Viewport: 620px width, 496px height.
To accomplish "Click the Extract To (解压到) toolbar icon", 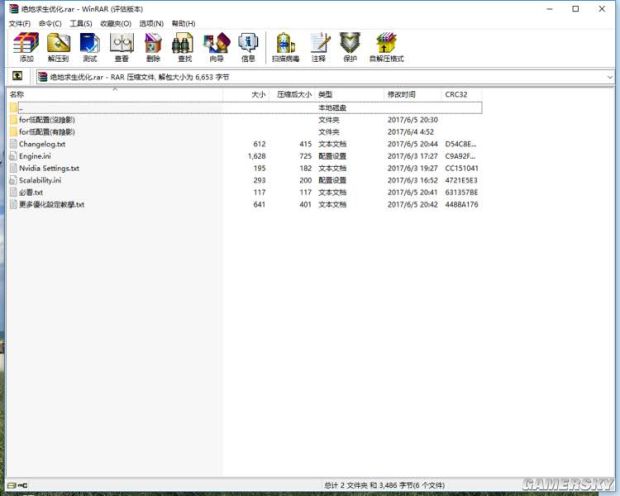I will point(59,44).
